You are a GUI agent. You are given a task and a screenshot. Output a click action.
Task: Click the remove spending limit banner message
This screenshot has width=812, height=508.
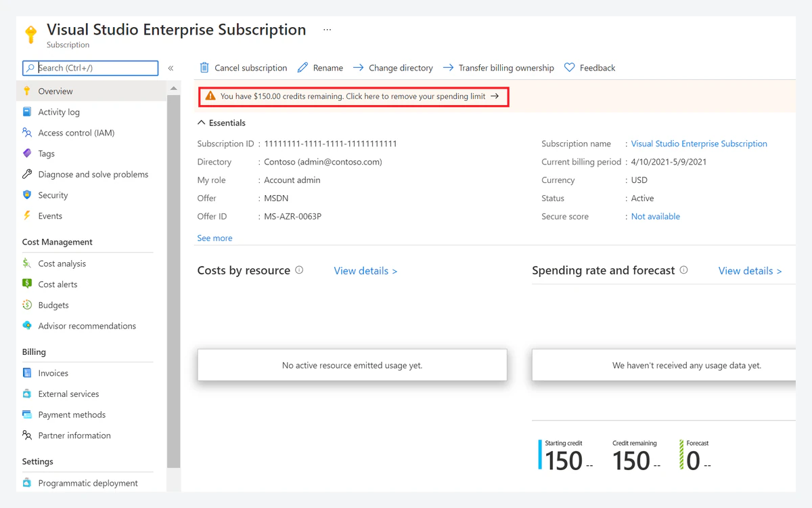pyautogui.click(x=353, y=96)
